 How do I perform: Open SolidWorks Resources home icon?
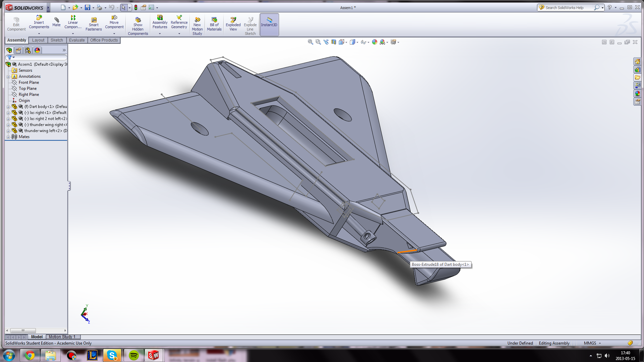tap(637, 61)
